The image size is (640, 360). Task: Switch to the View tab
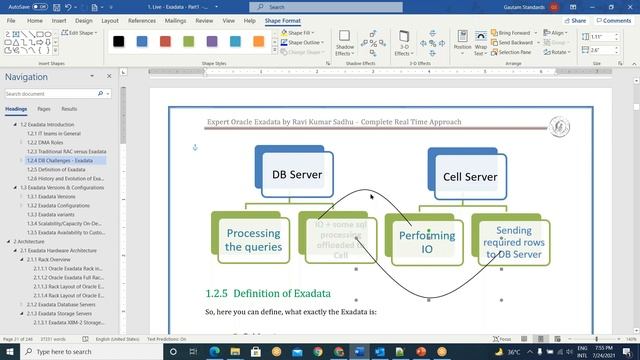coord(229,21)
